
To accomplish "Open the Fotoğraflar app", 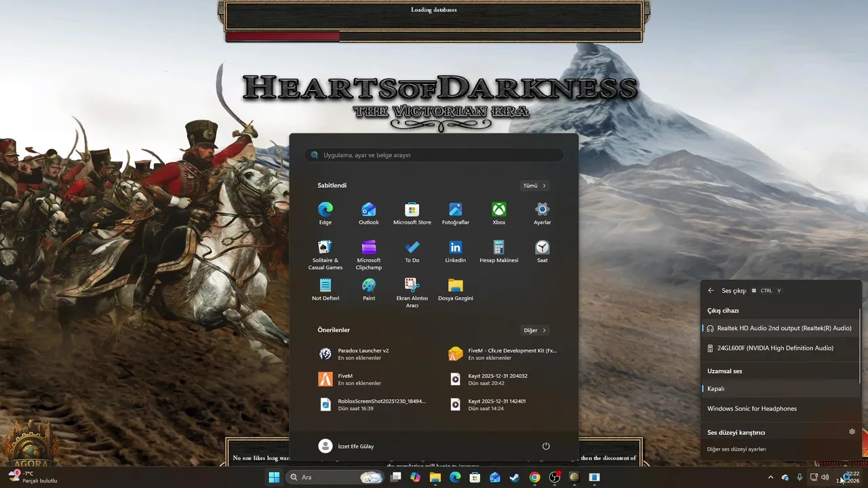I will (x=456, y=213).
